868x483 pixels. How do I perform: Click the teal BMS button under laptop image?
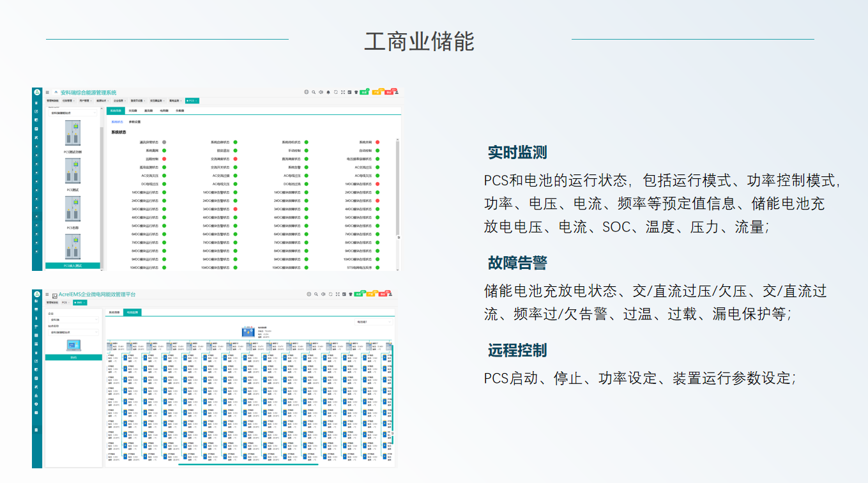click(x=73, y=358)
